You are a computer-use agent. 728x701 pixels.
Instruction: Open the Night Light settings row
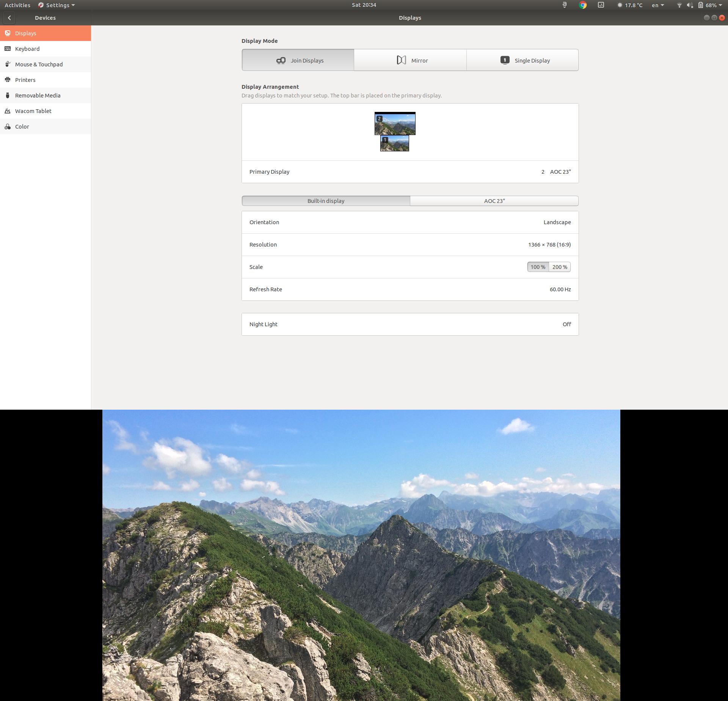point(410,324)
